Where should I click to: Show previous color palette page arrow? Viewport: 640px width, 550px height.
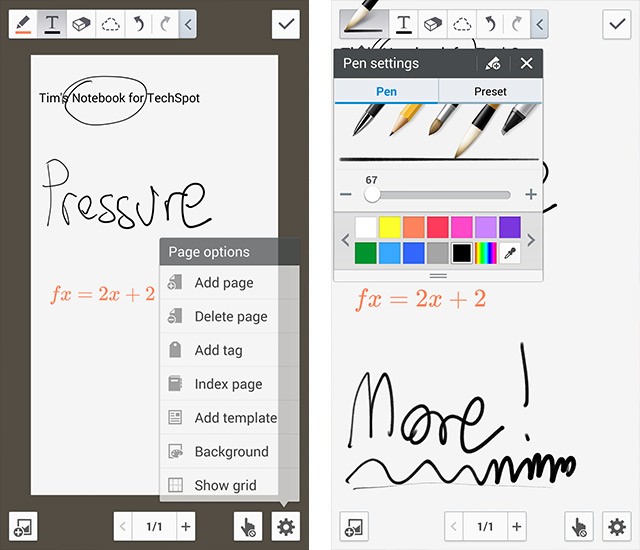[345, 240]
